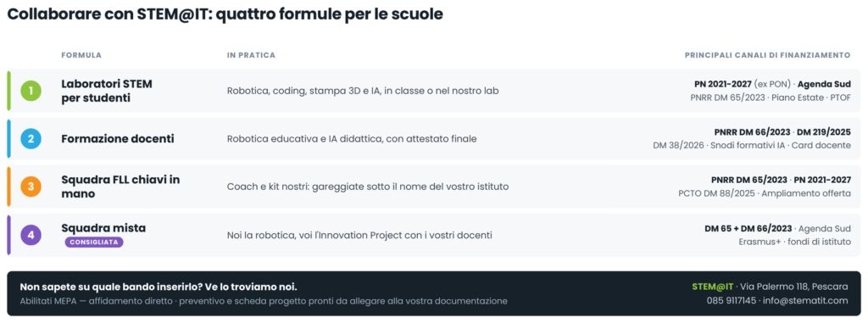The height and width of the screenshot is (323, 868).
Task: Click the Robotica educativa e IA didattica description
Action: click(x=352, y=139)
